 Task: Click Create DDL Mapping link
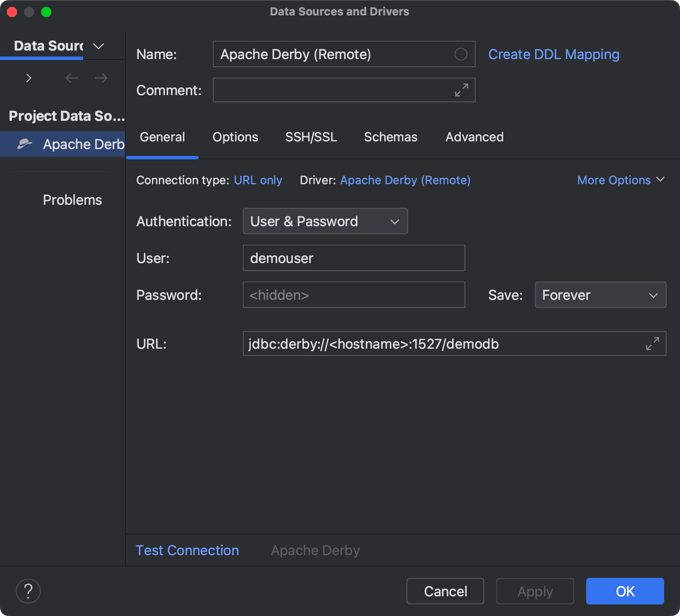click(554, 54)
